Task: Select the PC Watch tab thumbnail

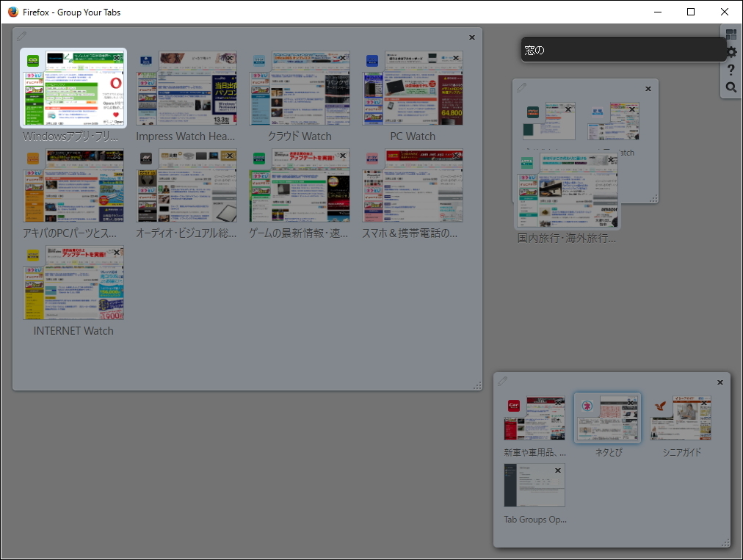Action: [413, 88]
